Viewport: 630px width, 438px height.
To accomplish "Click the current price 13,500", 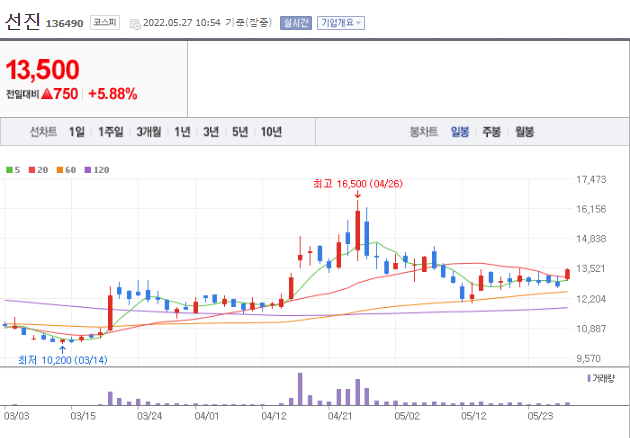I will point(43,70).
